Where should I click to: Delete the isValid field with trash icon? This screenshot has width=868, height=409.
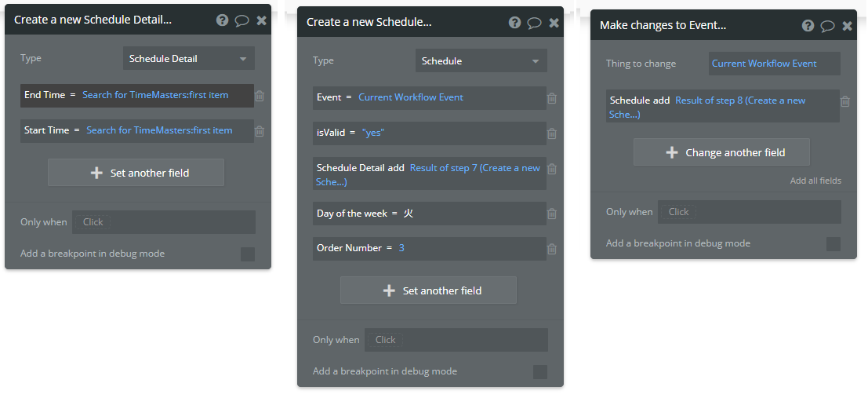pos(552,133)
